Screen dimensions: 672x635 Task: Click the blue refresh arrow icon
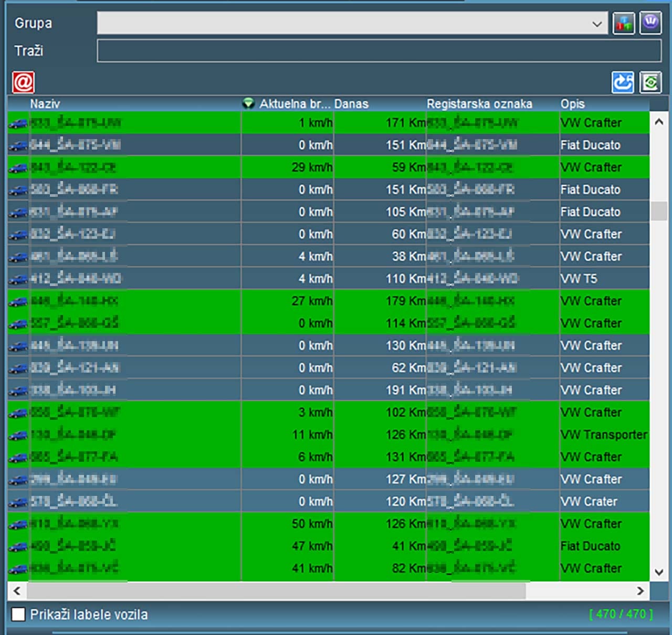(623, 82)
